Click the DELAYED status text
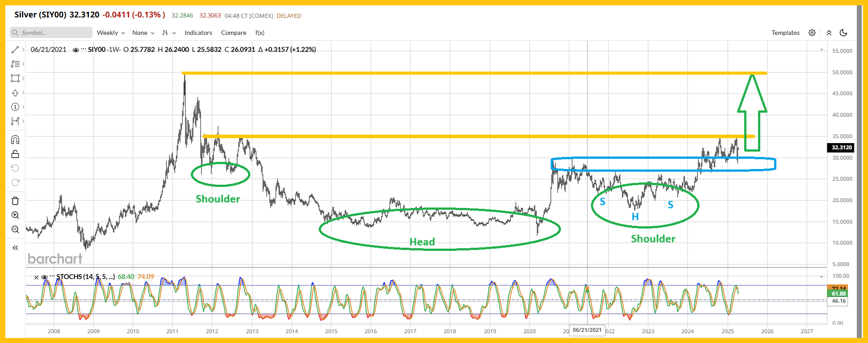Image resolution: width=868 pixels, height=343 pixels. click(x=289, y=16)
